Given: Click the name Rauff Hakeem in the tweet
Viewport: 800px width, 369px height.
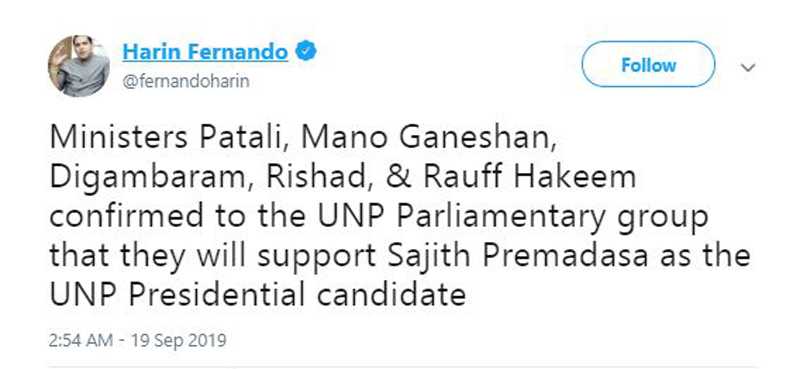Looking at the screenshot, I should (529, 177).
